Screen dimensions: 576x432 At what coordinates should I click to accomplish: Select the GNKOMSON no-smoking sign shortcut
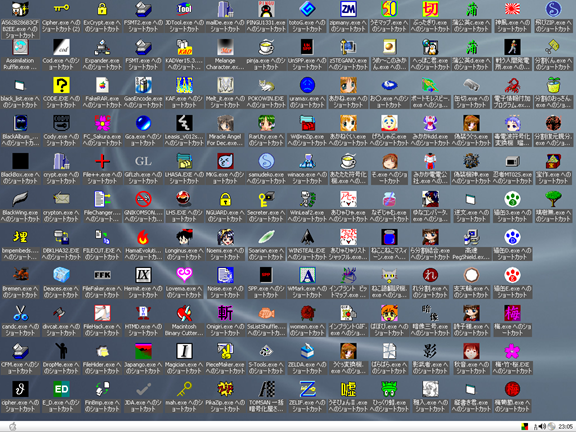point(143,199)
